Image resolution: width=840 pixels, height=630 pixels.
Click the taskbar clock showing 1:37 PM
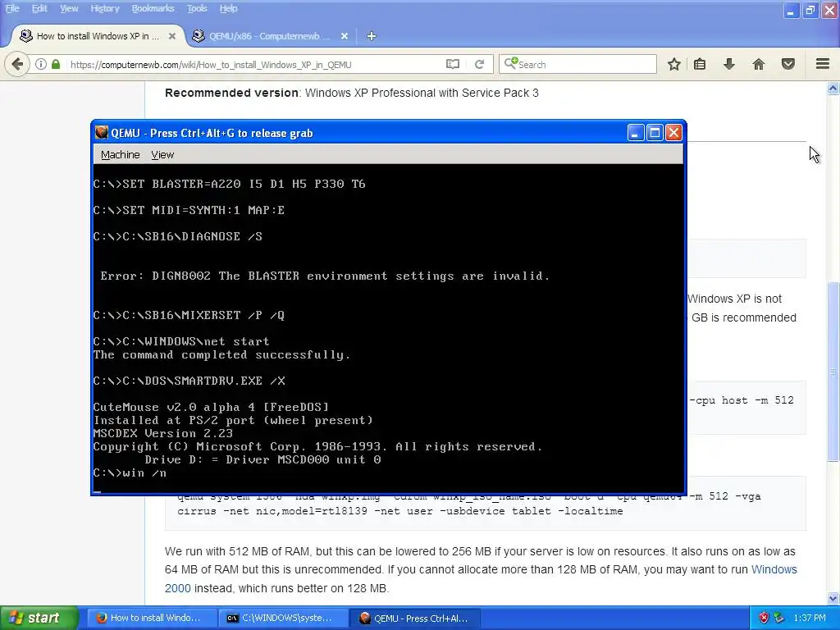(x=810, y=618)
